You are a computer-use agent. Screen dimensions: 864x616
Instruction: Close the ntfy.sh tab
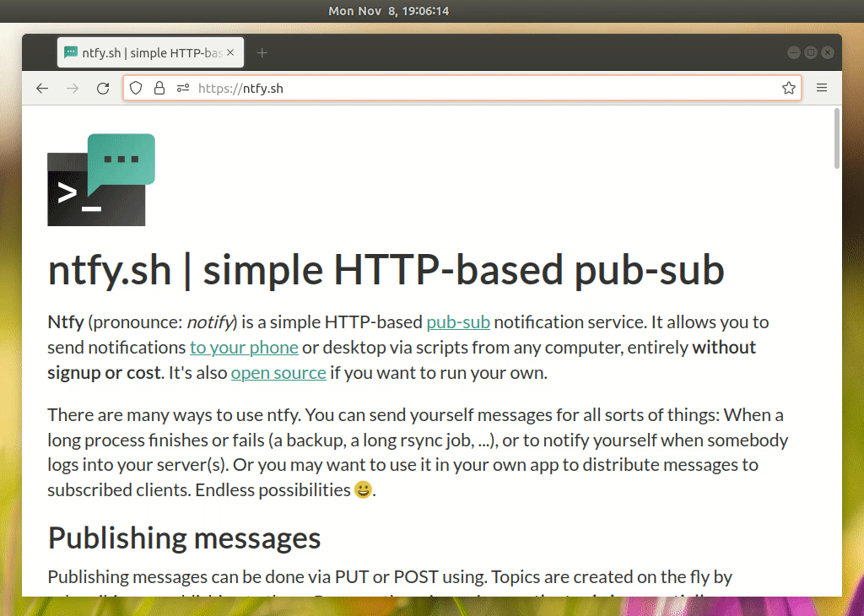pyautogui.click(x=230, y=52)
